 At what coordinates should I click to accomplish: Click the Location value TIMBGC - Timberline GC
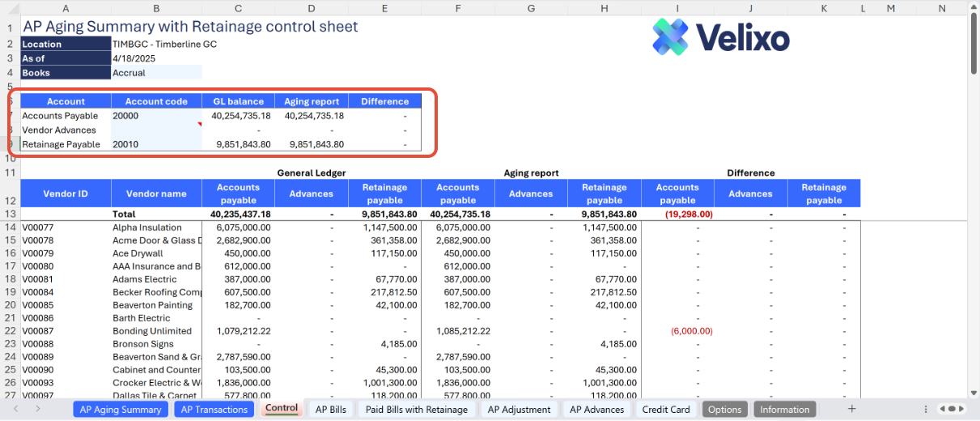click(164, 45)
